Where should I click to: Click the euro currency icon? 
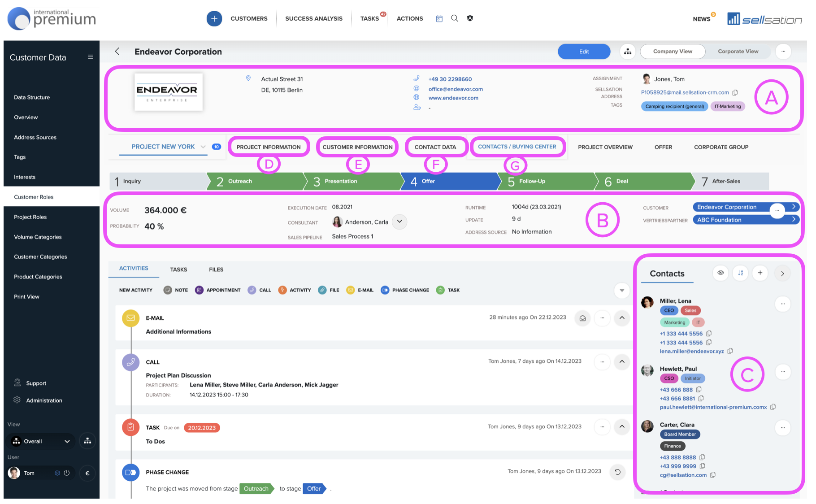click(x=87, y=473)
